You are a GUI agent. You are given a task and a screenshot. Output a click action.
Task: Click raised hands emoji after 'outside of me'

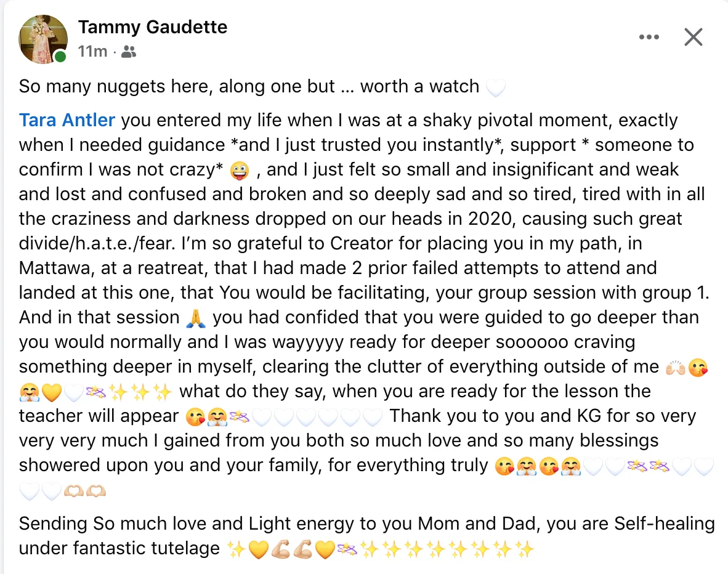pos(675,368)
